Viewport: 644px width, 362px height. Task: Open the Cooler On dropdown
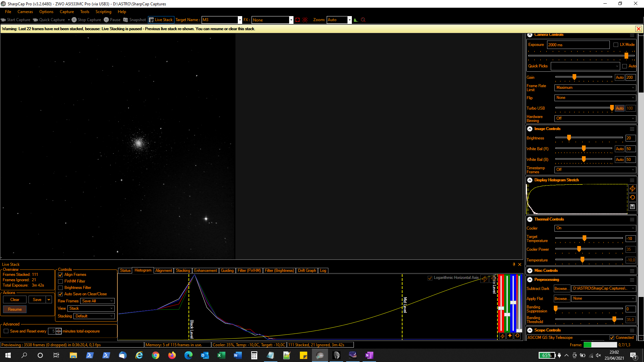(x=595, y=228)
